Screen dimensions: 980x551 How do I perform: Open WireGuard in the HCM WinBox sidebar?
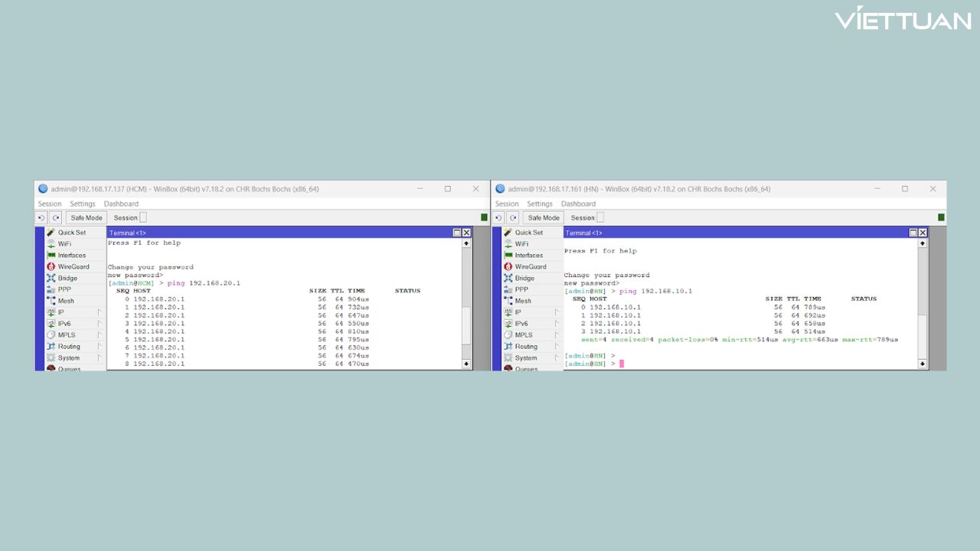click(x=73, y=267)
